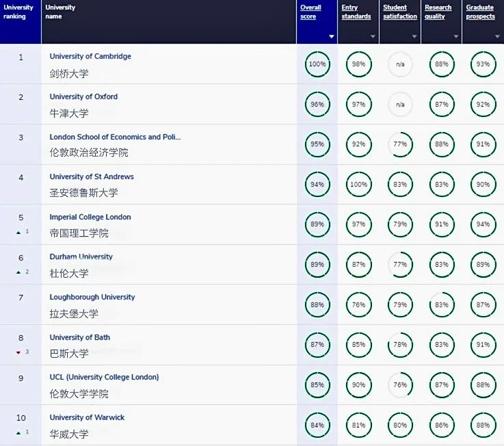This screenshot has width=504, height=446.
Task: Click UCL's 90% entry standards ring
Action: coord(359,385)
